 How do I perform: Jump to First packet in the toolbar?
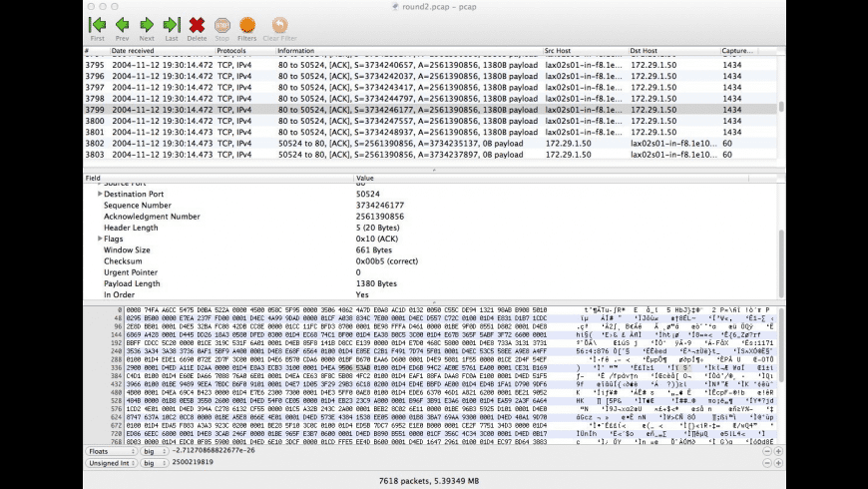click(98, 29)
